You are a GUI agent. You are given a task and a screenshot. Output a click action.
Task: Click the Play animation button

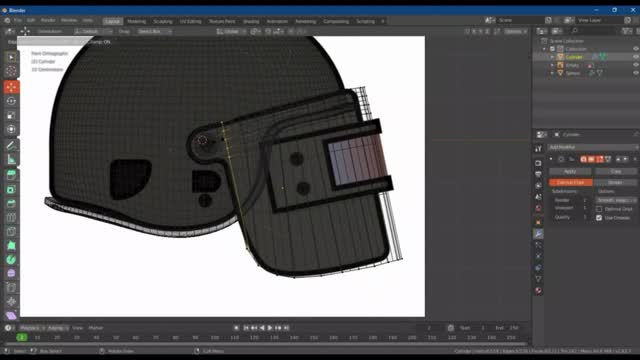tap(270, 328)
